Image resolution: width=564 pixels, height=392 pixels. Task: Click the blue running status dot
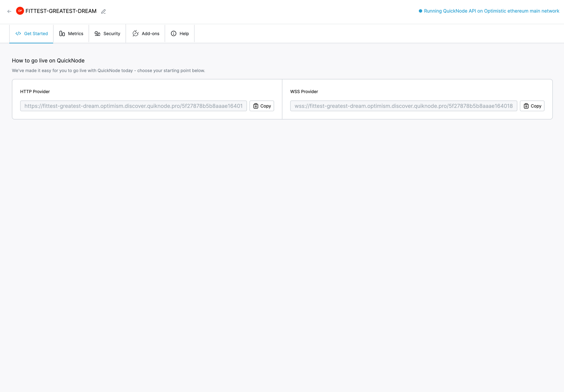click(x=420, y=11)
